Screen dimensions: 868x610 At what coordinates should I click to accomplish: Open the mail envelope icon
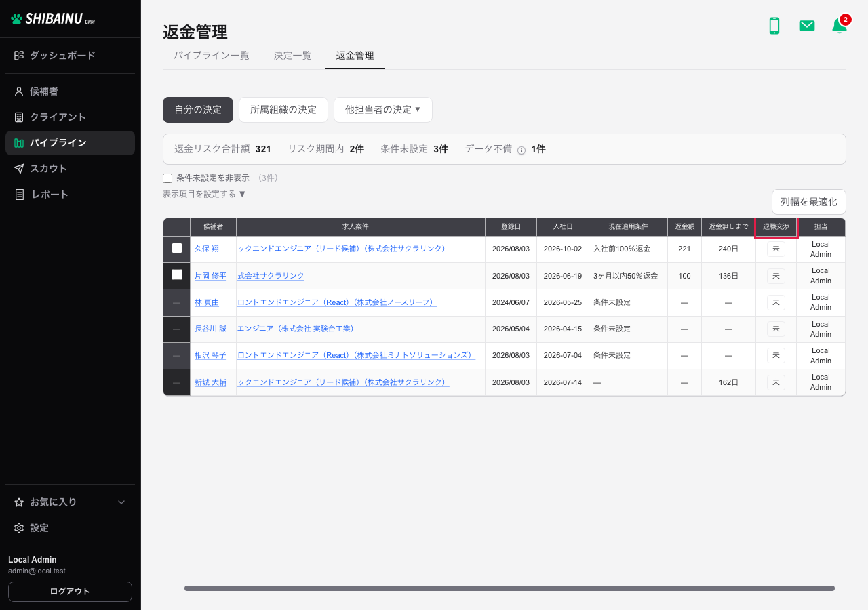806,26
